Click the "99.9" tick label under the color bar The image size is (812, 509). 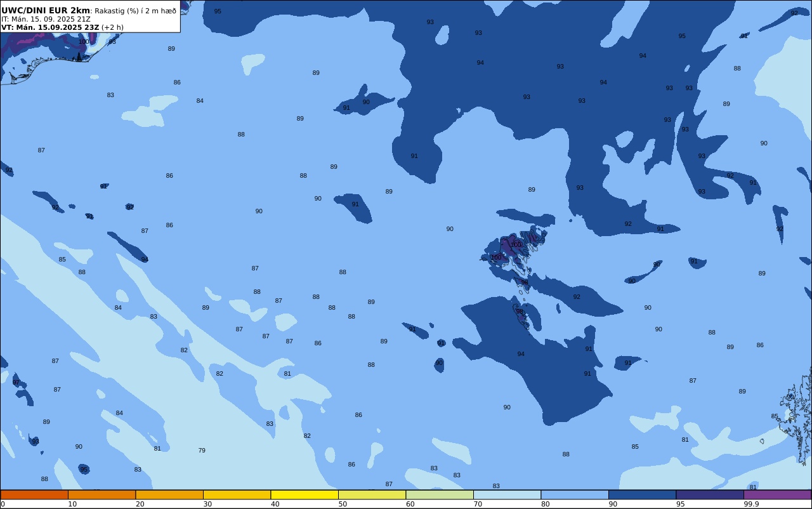tap(751, 504)
